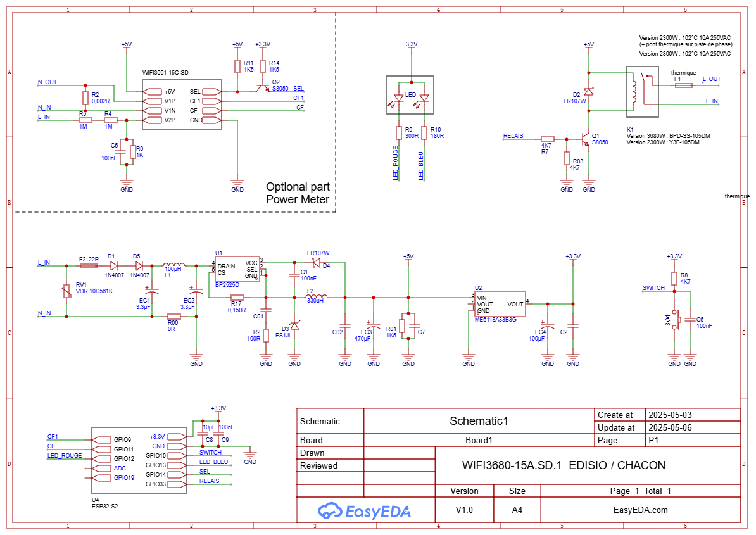Select the D5 1N4007 diode
Image resolution: width=756 pixels, height=535 pixels.
tap(139, 265)
